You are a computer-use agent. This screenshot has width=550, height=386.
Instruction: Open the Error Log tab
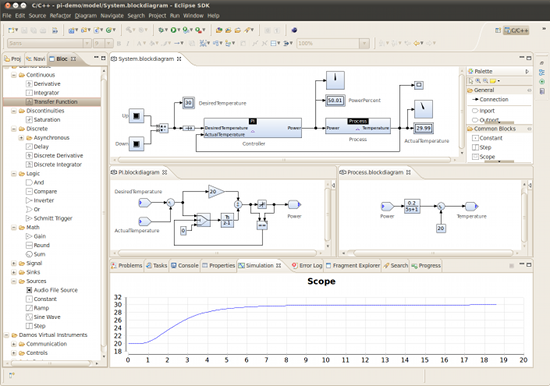pyautogui.click(x=307, y=266)
